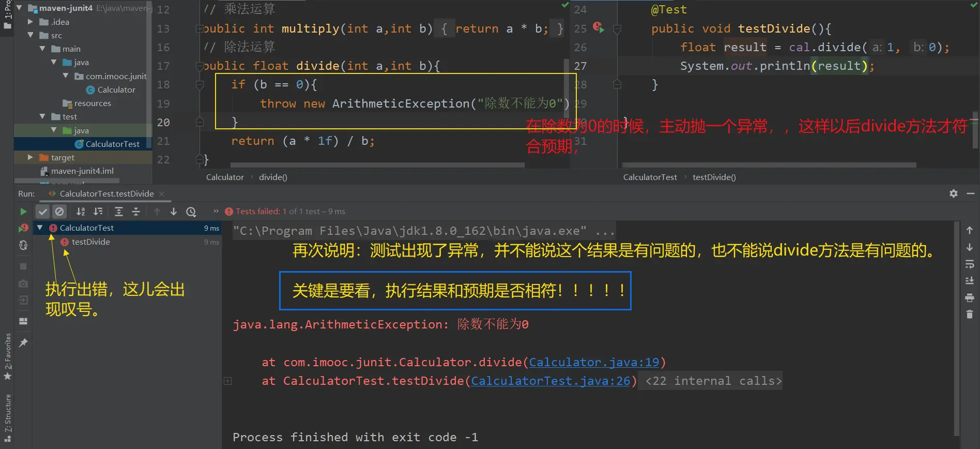Rerun failed tests icon

pos(23,228)
